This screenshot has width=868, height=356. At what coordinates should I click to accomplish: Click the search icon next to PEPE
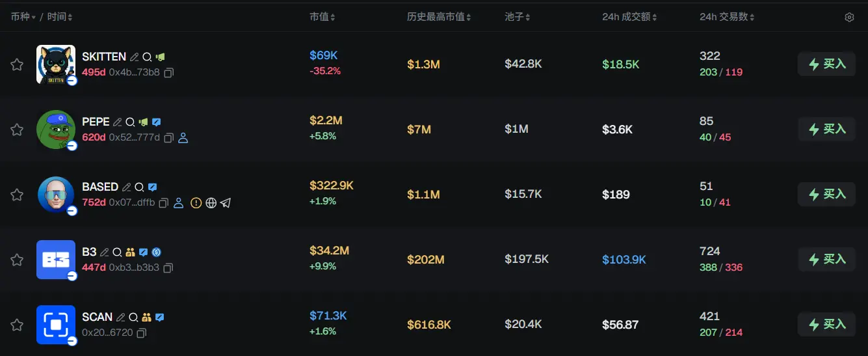130,122
